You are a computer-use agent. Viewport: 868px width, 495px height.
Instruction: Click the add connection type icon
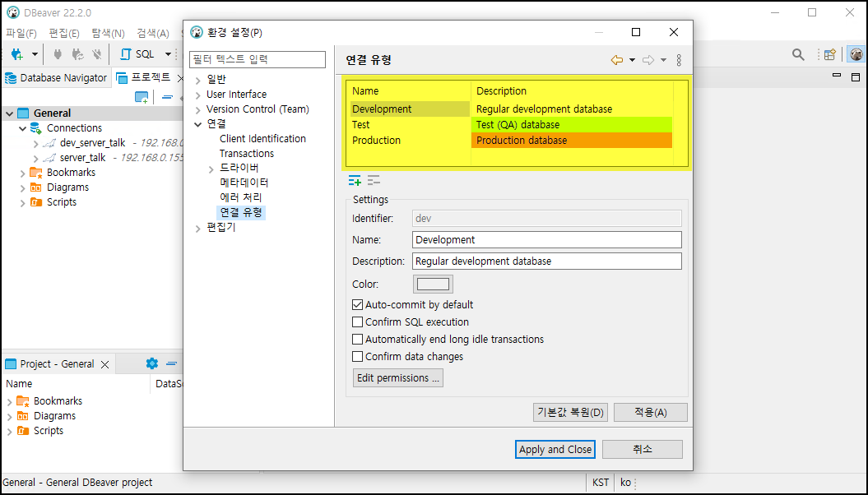(355, 180)
